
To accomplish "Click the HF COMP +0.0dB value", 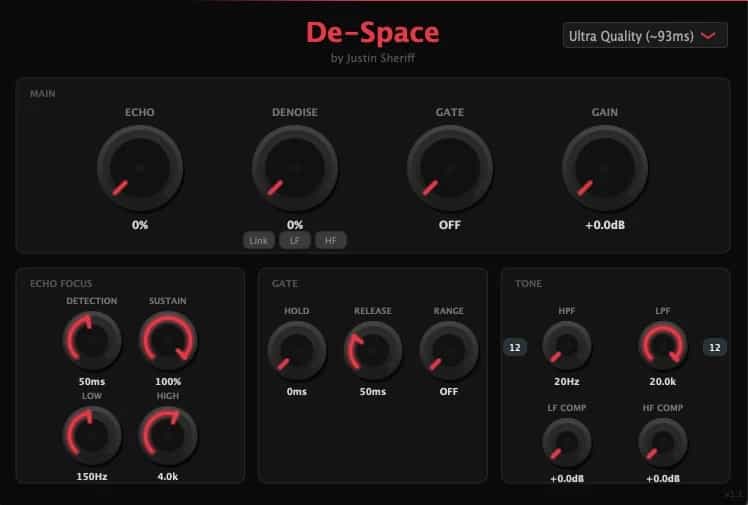I will pos(663,479).
